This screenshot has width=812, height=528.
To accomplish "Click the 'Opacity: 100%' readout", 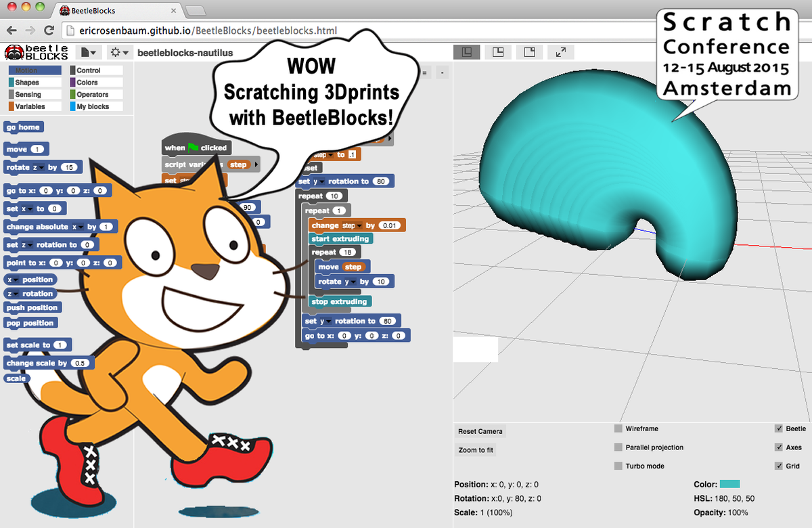I will [x=721, y=512].
